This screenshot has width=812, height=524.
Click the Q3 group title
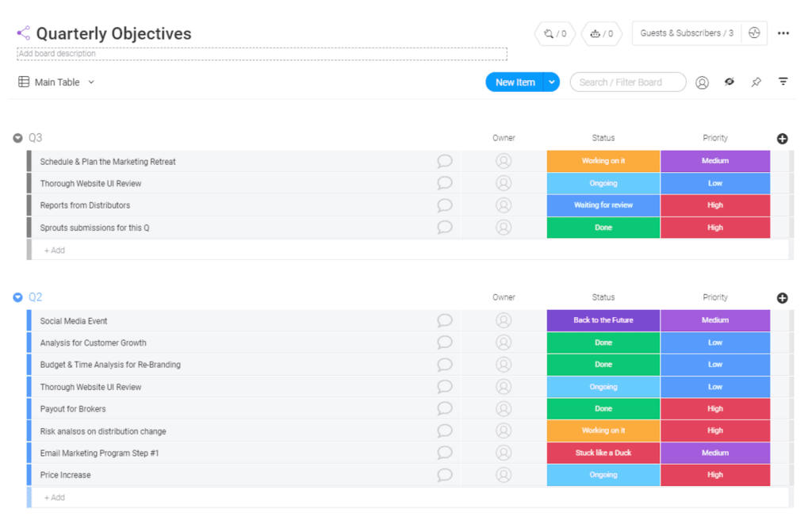tap(35, 138)
